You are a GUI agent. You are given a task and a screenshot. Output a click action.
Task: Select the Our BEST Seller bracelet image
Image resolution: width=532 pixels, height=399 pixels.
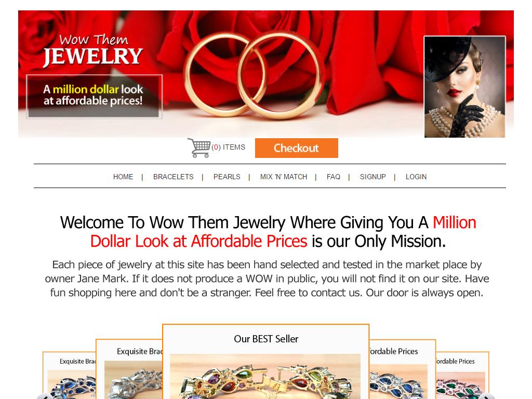pos(265,377)
